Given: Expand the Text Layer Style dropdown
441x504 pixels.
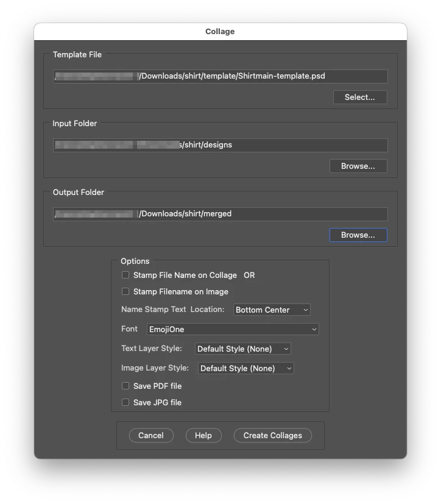Looking at the screenshot, I should 243,349.
